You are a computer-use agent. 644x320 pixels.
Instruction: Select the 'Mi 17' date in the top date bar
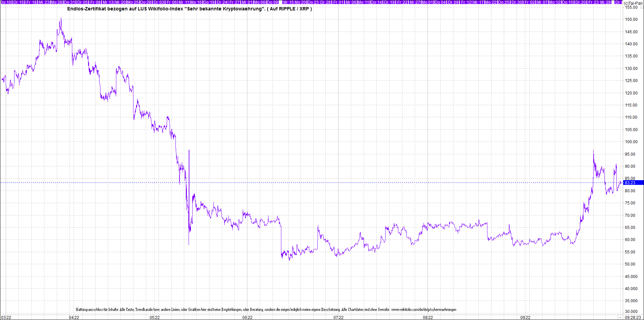click(479, 2)
